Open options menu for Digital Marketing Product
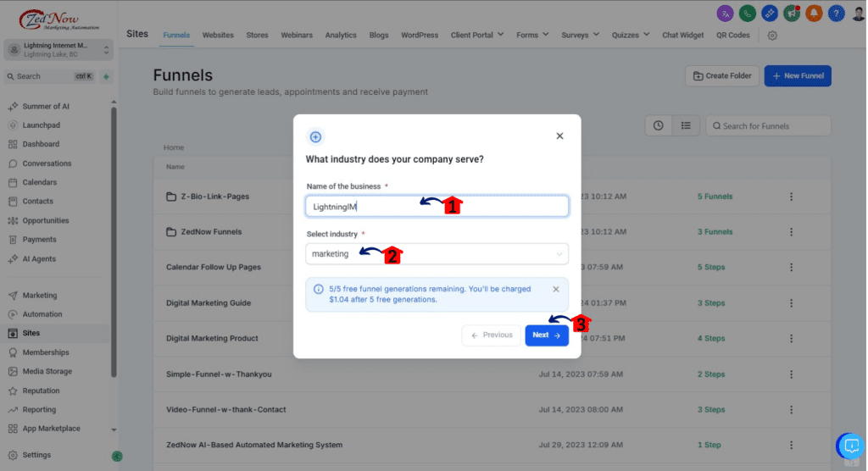Viewport: 868px width, 471px height. 792,338
